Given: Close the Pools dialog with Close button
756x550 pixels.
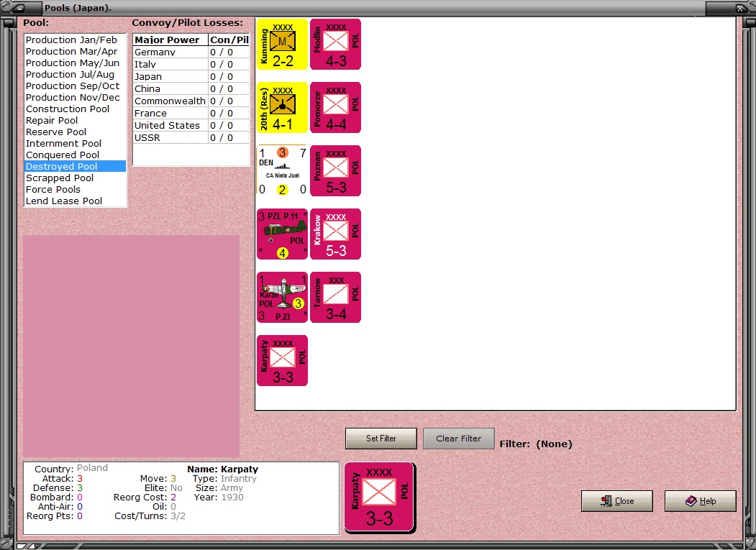Looking at the screenshot, I should point(617,501).
